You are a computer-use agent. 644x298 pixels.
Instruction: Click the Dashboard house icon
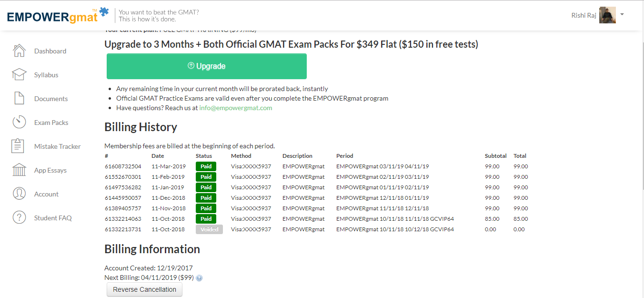(19, 51)
